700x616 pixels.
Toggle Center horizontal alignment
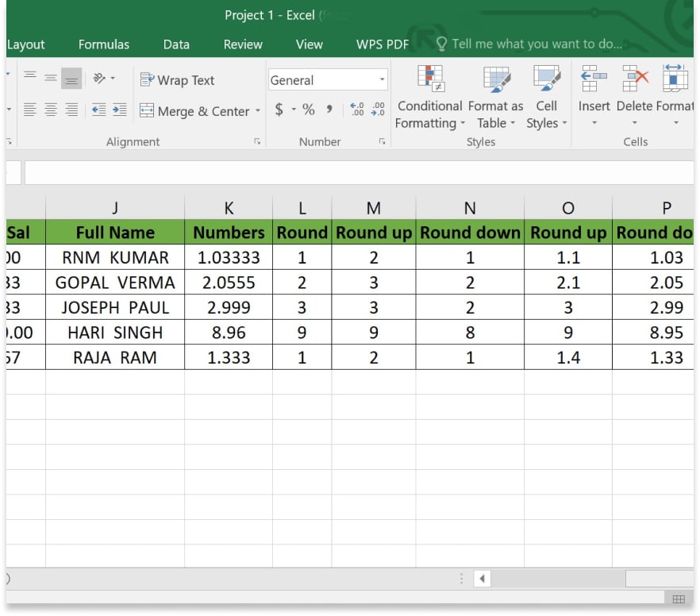(x=51, y=111)
